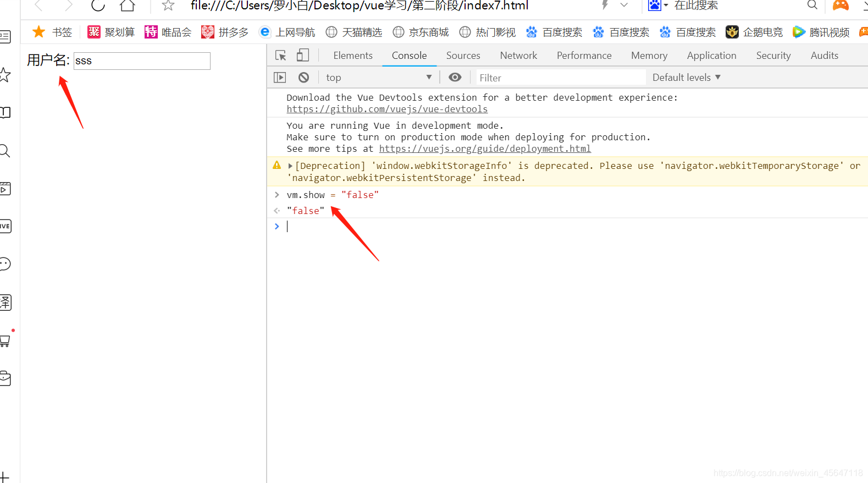This screenshot has width=868, height=483.
Task: Open the sidebar favorites star icon
Action: coord(4,75)
